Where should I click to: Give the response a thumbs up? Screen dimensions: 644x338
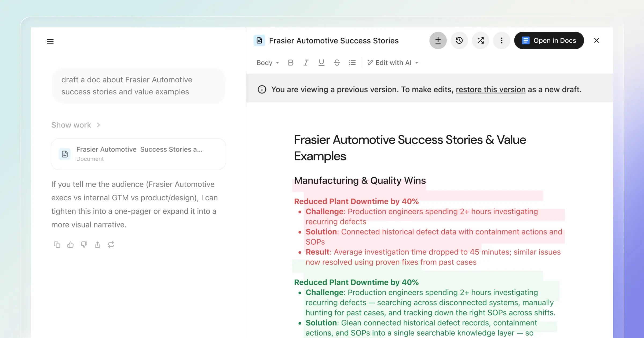point(71,245)
